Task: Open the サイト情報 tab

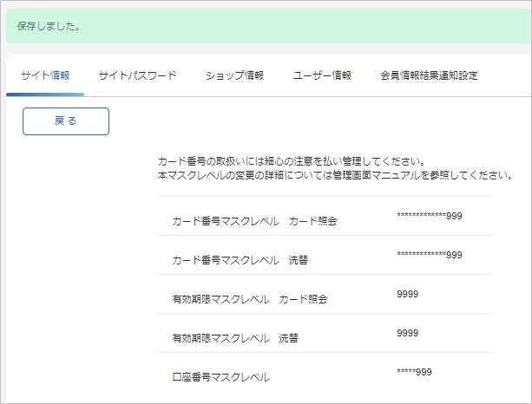Action: click(x=45, y=75)
